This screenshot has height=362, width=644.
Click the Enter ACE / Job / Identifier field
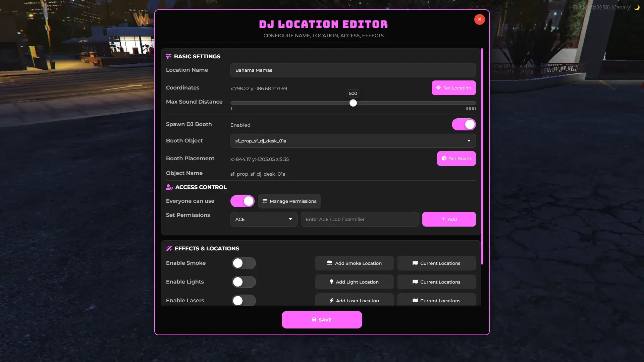(360, 219)
